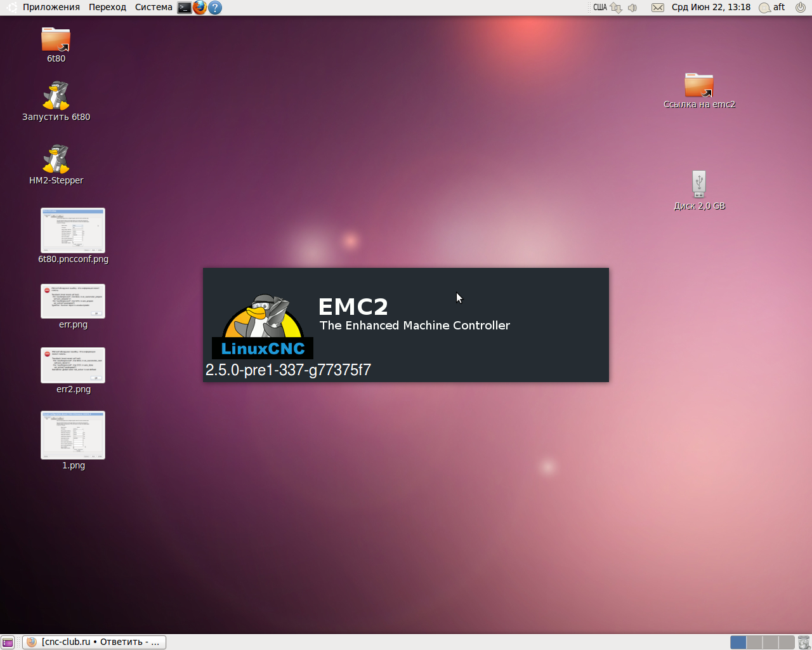812x650 pixels.
Task: Open the mail envelope indicator
Action: pyautogui.click(x=658, y=8)
